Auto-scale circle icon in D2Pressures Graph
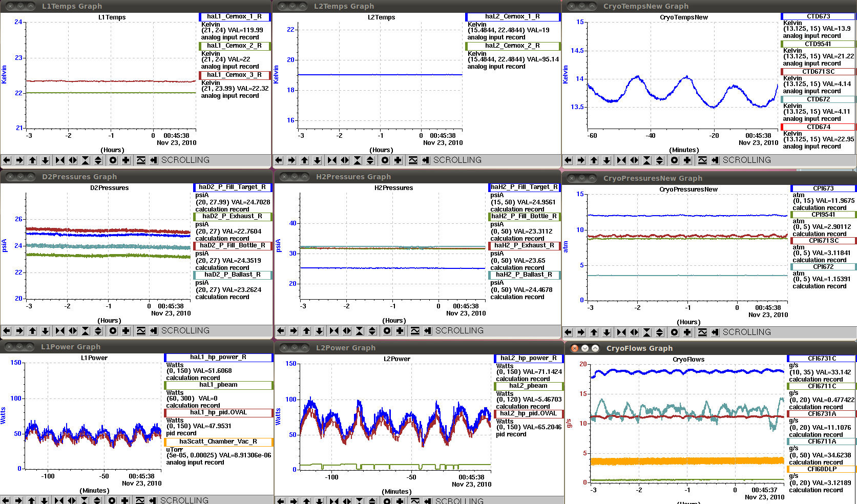 tap(113, 331)
